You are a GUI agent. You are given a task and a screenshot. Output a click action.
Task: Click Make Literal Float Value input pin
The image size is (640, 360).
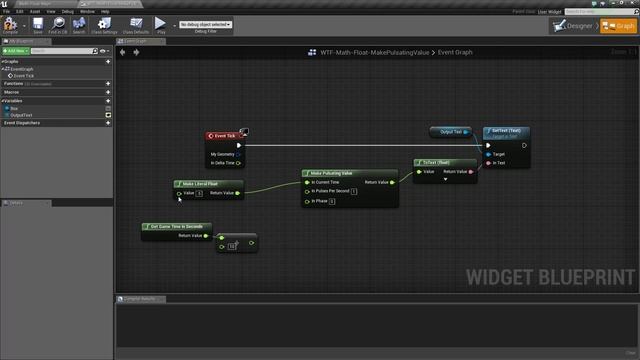[179, 193]
